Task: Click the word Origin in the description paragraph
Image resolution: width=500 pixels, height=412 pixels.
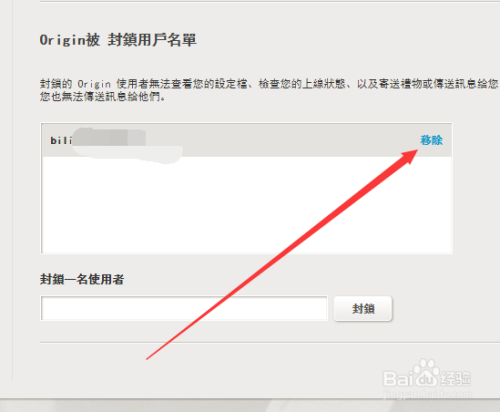Action: pyautogui.click(x=94, y=84)
